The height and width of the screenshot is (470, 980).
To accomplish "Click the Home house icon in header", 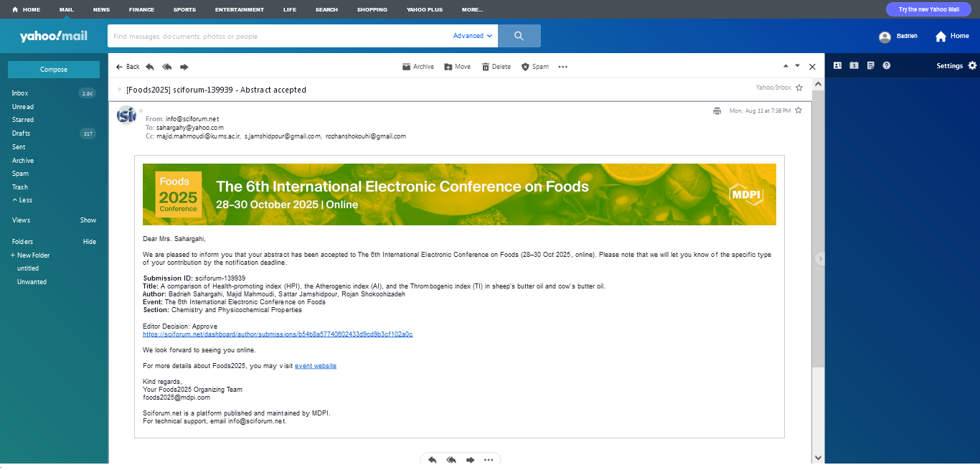I will (x=941, y=37).
